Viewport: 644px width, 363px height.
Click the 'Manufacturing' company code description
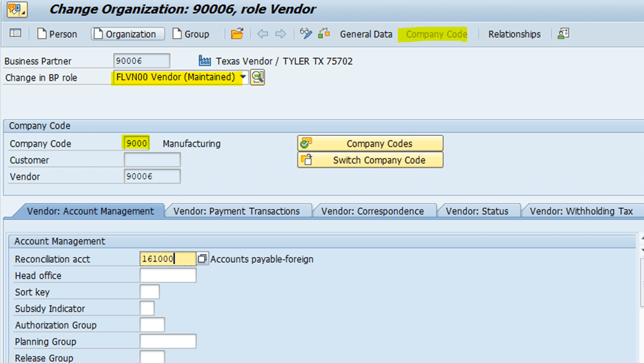(x=192, y=144)
